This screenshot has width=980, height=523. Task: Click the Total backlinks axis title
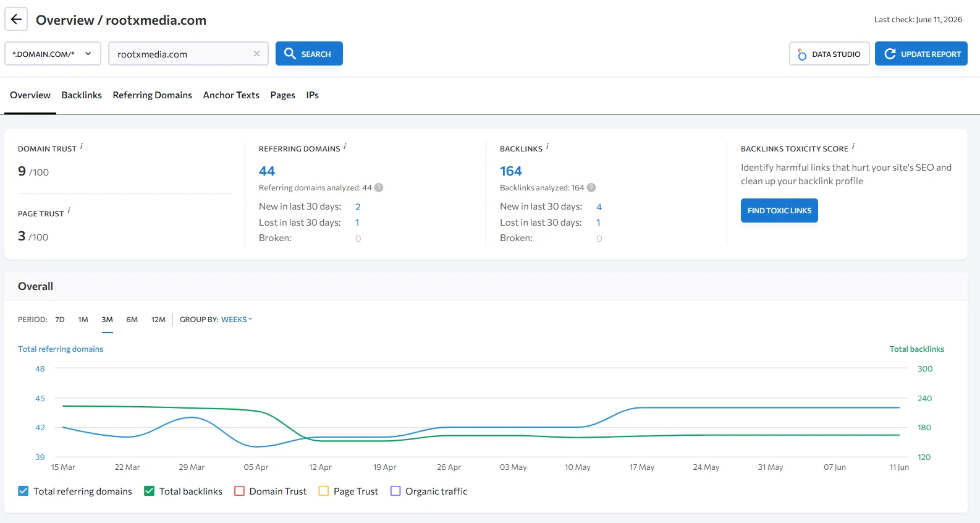coord(917,349)
